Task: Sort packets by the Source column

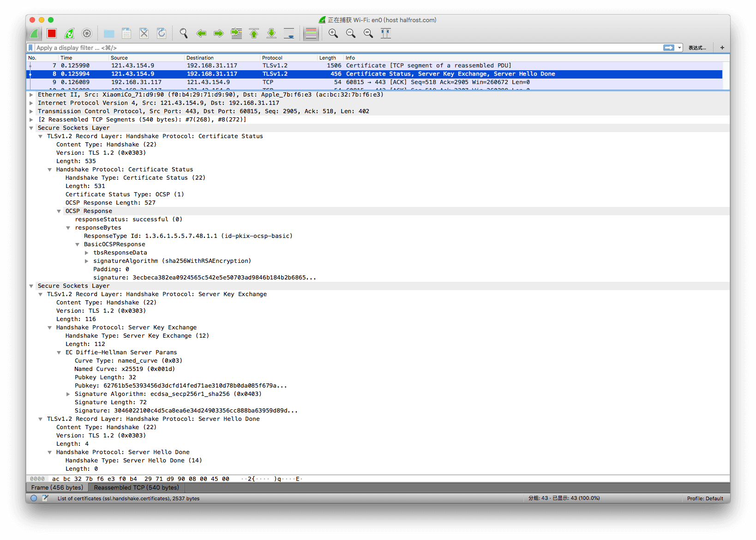Action: click(x=147, y=58)
